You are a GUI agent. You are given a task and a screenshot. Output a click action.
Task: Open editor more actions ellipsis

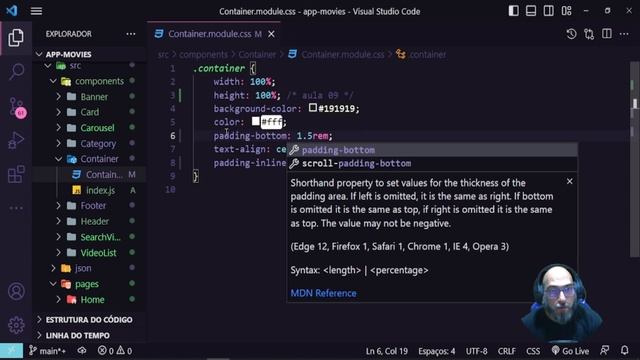click(x=624, y=34)
